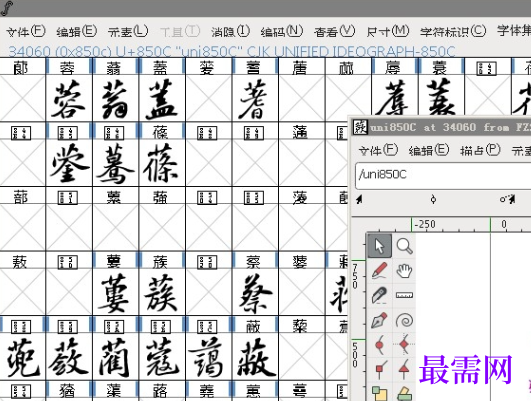Select the 蔟 glyph cell
The height and width of the screenshot is (401, 531).
(162, 292)
